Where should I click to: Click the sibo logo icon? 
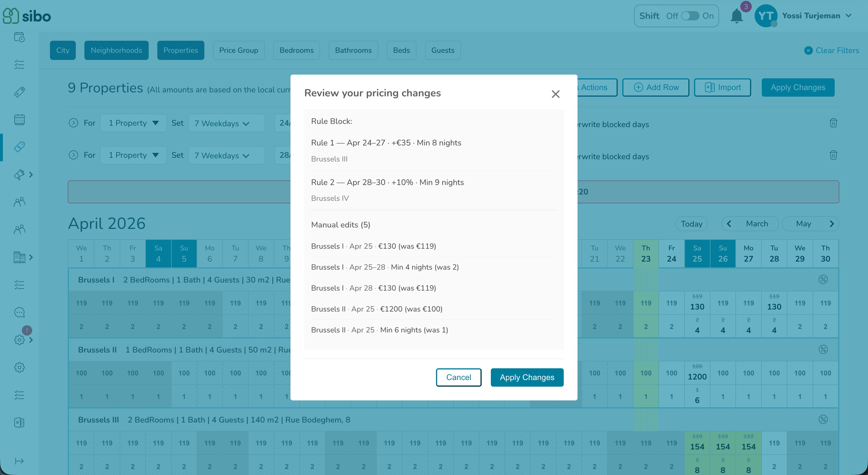(10, 16)
